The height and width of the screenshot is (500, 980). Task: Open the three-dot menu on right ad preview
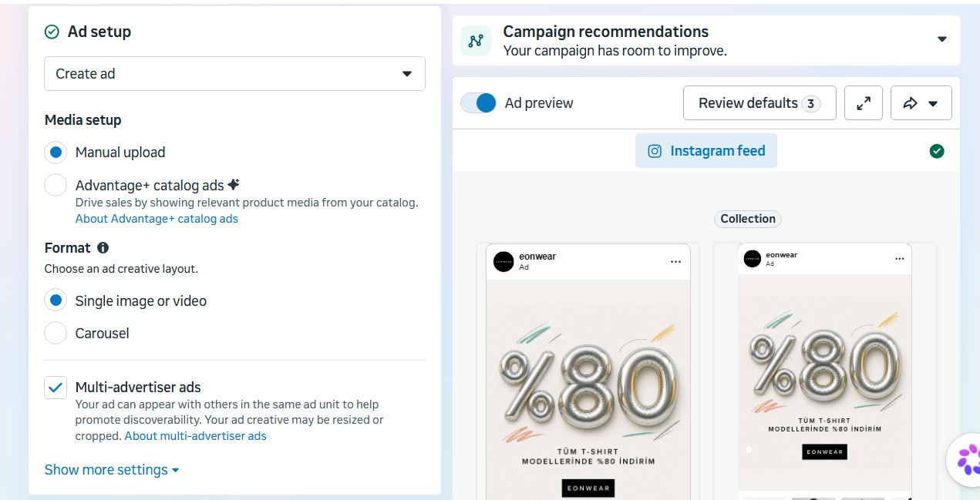[x=899, y=259]
